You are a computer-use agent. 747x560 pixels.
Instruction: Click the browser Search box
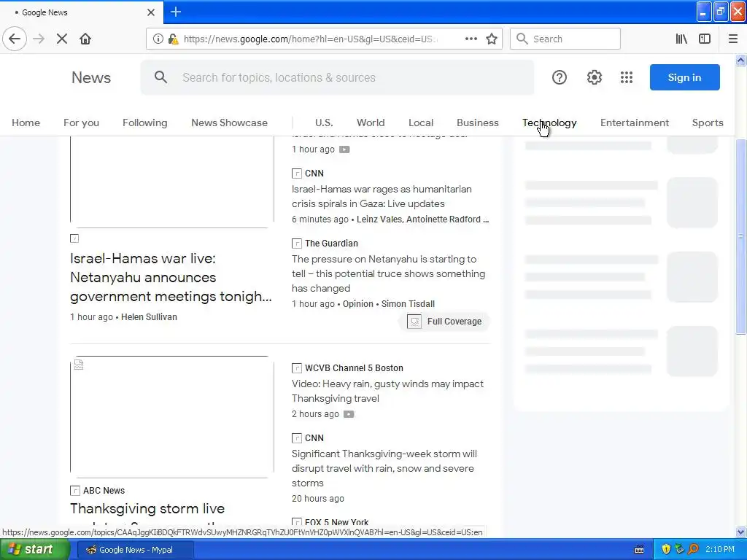[x=565, y=39]
